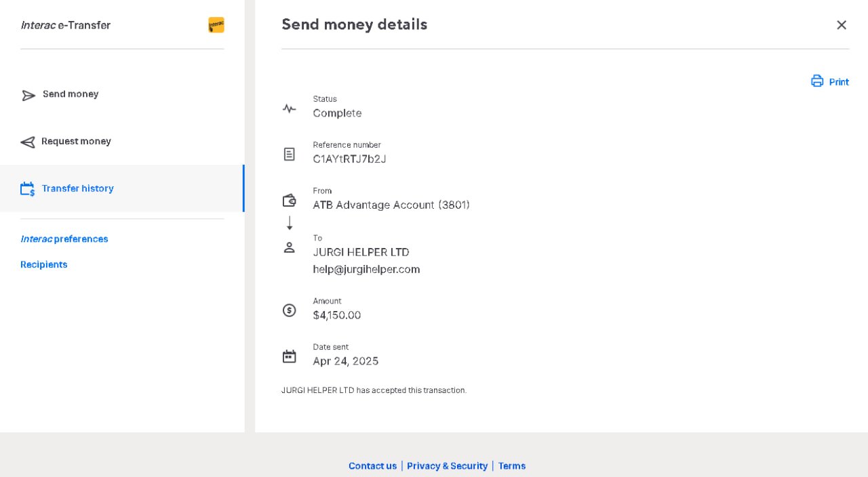The width and height of the screenshot is (868, 477).
Task: Click the From account wallet icon
Action: click(x=290, y=201)
